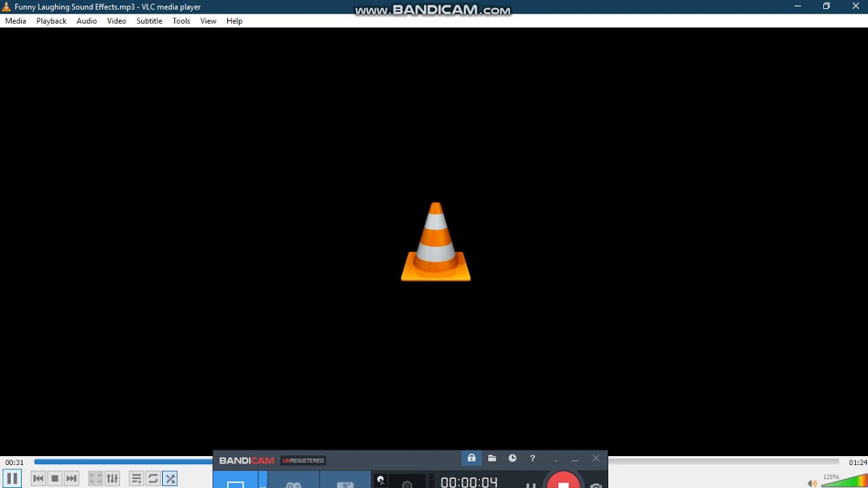
Task: Click the VLC cone in video area
Action: tap(435, 241)
